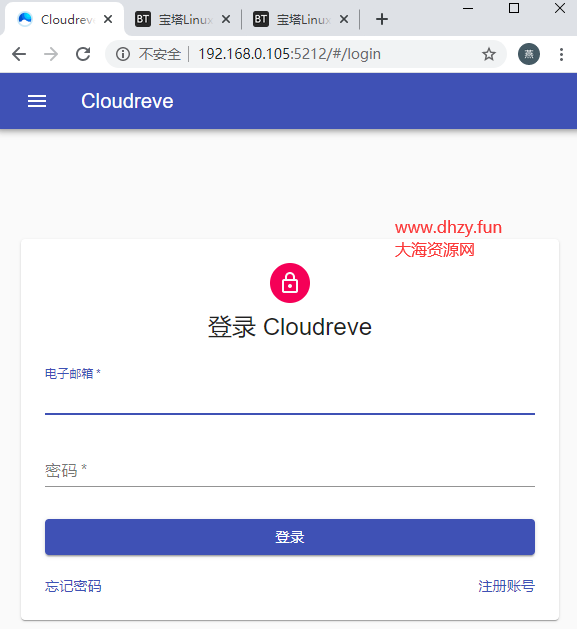Screen dimensions: 577x629
Task: Click the site info icon beside 不安全
Action: 123,54
